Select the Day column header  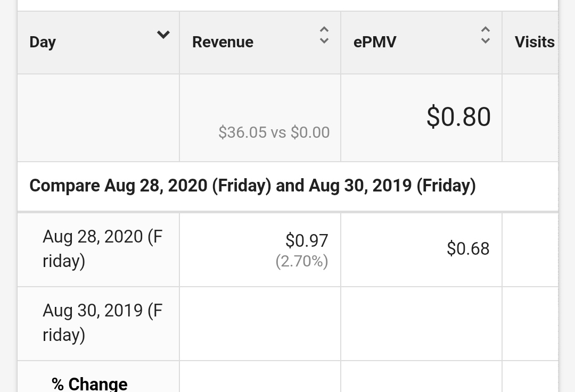pos(98,43)
